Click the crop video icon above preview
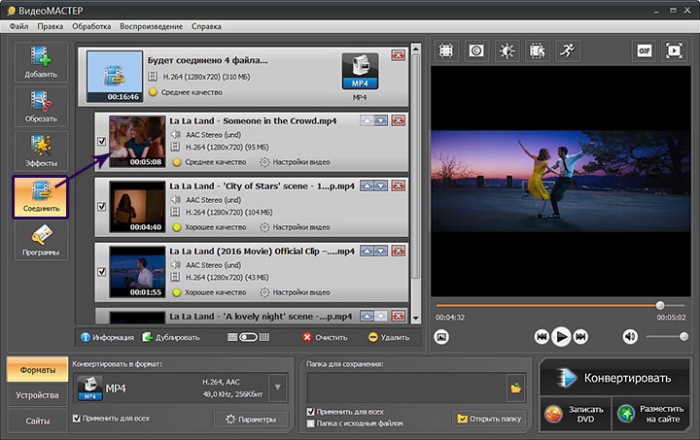This screenshot has width=700, height=440. pos(446,49)
